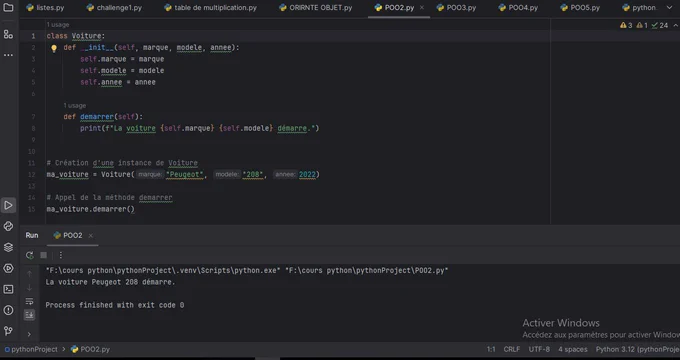Screen dimensions: 680x360
Task: Close the POO2.py editor tab
Action: [422, 8]
